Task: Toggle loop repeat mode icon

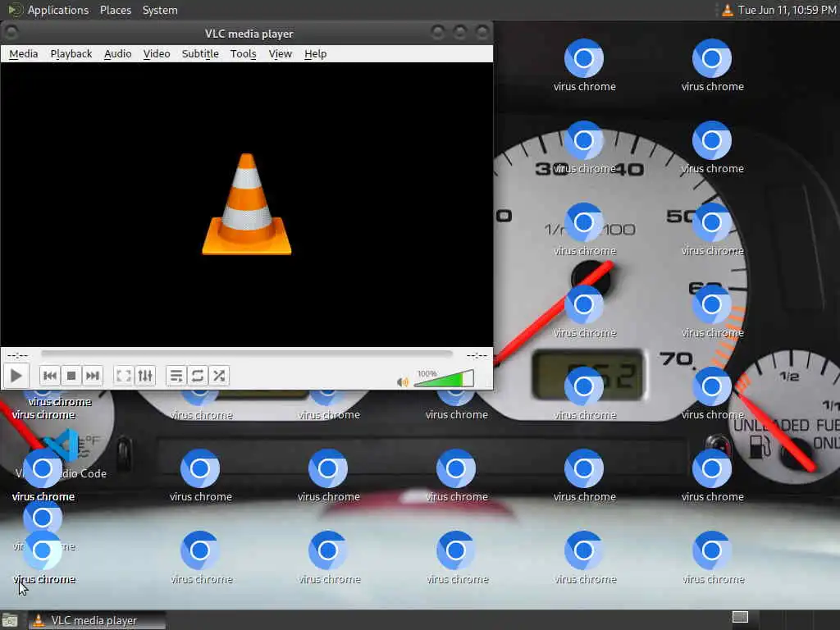Action: coord(197,376)
